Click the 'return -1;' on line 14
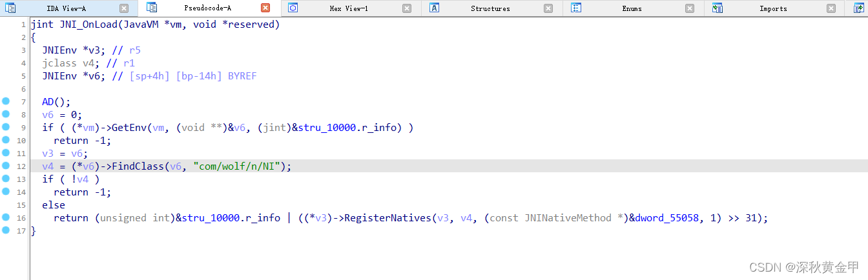This screenshot has height=280, width=868. [83, 192]
